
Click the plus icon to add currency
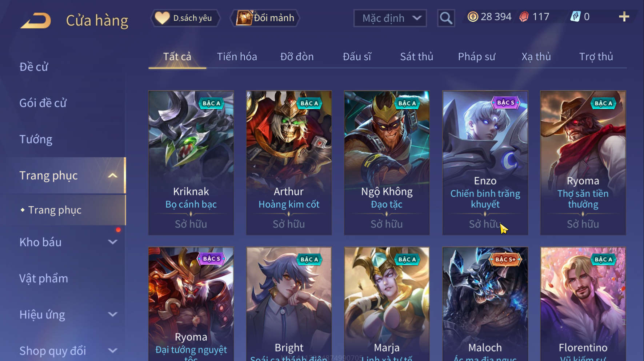[x=624, y=17]
